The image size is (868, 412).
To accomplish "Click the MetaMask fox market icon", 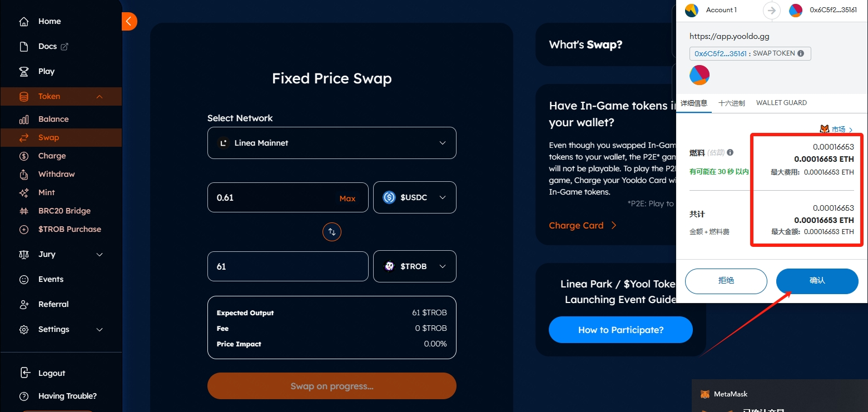I will coord(825,129).
